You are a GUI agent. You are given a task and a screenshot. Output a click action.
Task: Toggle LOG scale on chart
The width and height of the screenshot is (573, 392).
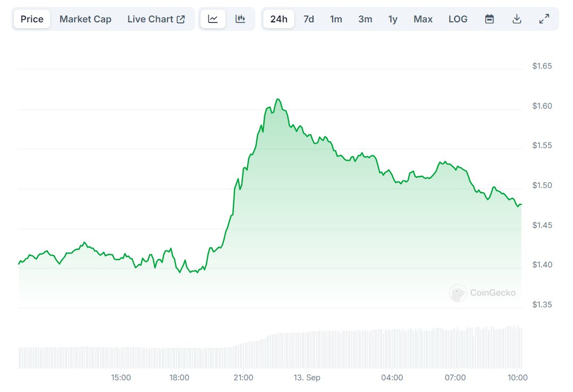[x=458, y=19]
